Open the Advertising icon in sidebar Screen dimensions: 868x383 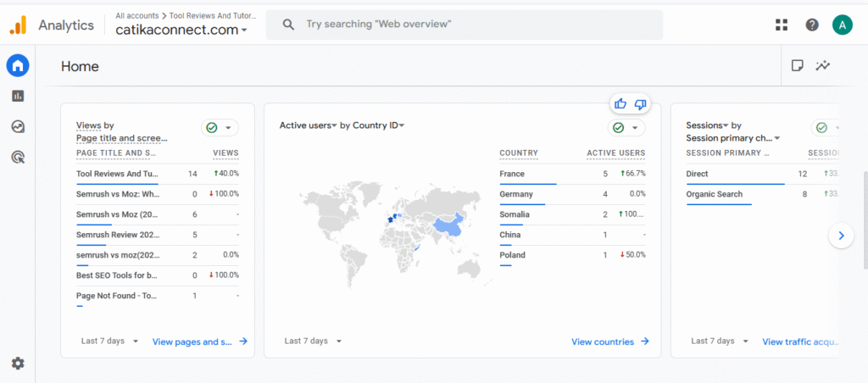(18, 157)
